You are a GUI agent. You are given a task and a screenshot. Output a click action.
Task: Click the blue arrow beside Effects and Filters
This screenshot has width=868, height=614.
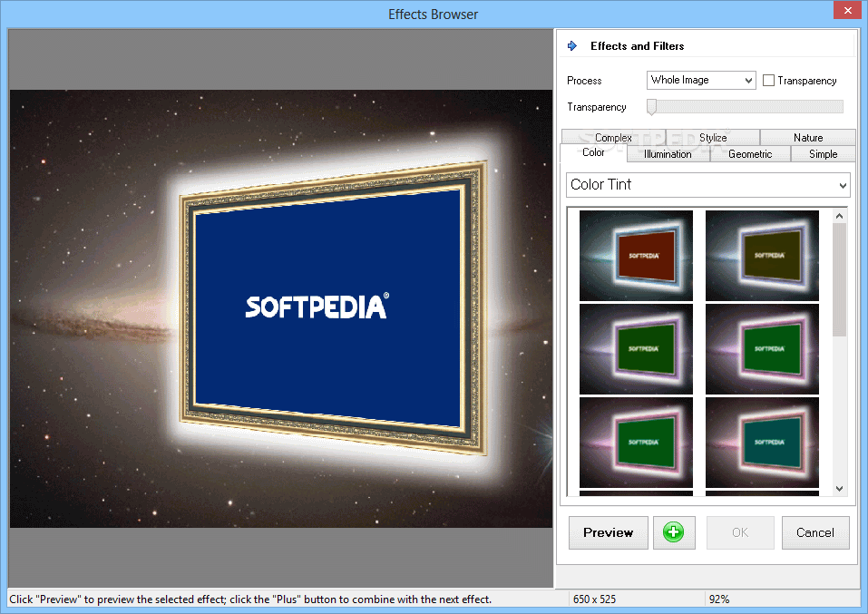click(x=572, y=46)
